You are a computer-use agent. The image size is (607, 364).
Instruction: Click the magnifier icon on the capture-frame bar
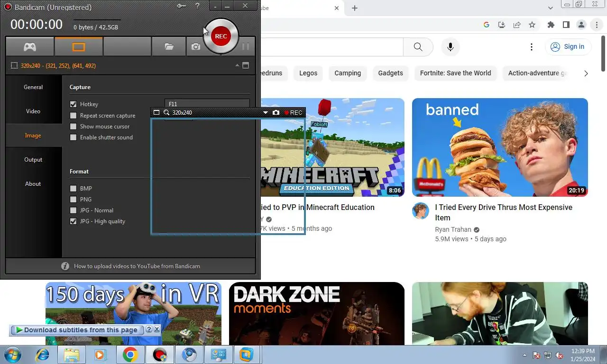pyautogui.click(x=166, y=112)
